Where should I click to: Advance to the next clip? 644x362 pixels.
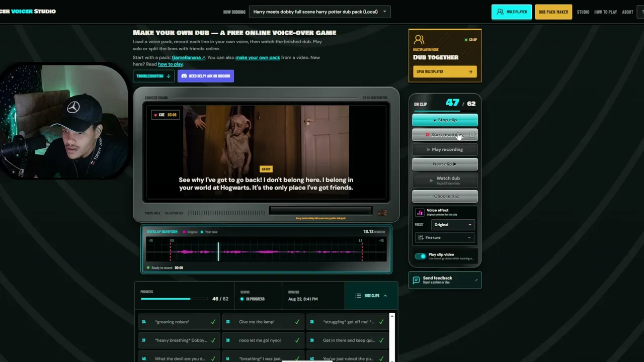click(x=445, y=164)
